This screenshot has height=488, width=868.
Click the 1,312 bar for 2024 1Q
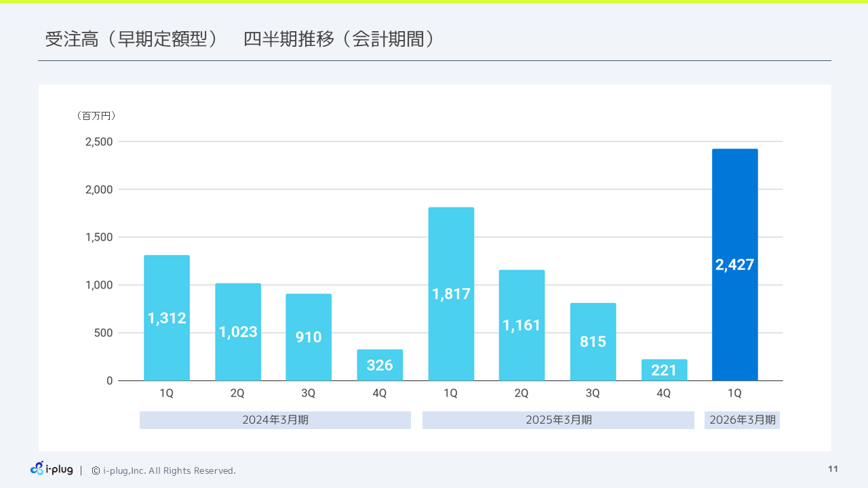(167, 317)
